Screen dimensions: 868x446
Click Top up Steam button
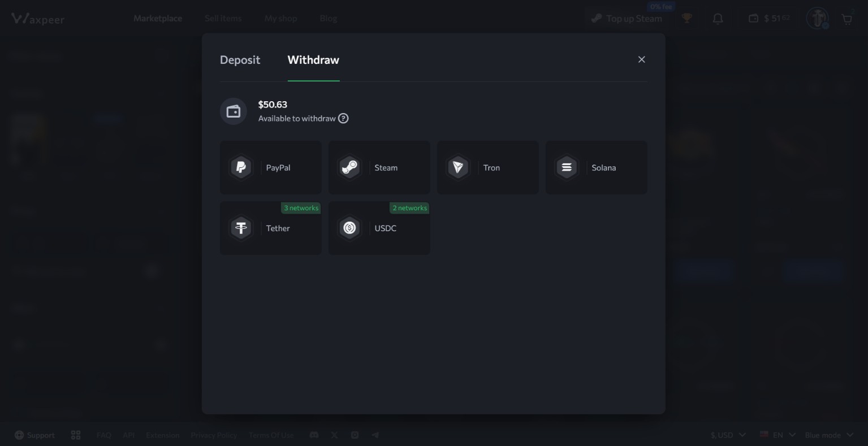tap(626, 19)
